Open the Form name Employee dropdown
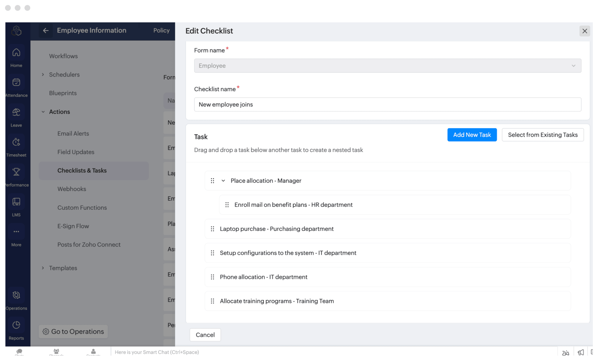Image resolution: width=598 pixels, height=364 pixels. [x=387, y=66]
